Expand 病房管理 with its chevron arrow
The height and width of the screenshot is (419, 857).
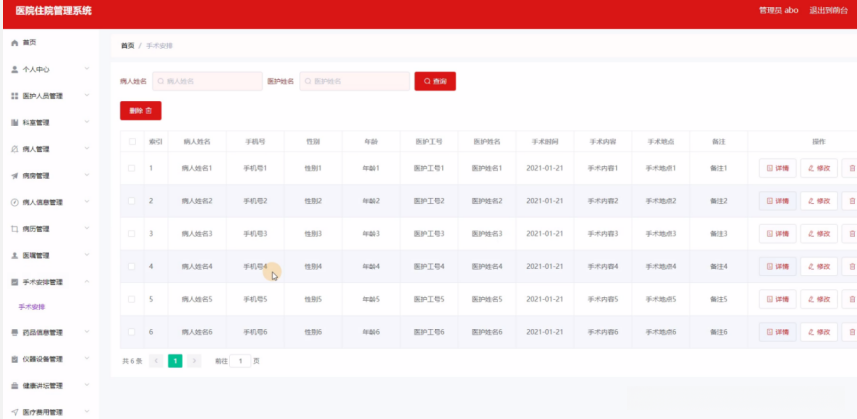87,175
